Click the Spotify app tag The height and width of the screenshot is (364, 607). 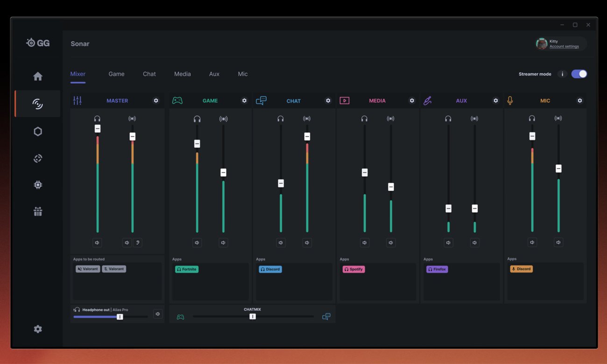click(353, 269)
